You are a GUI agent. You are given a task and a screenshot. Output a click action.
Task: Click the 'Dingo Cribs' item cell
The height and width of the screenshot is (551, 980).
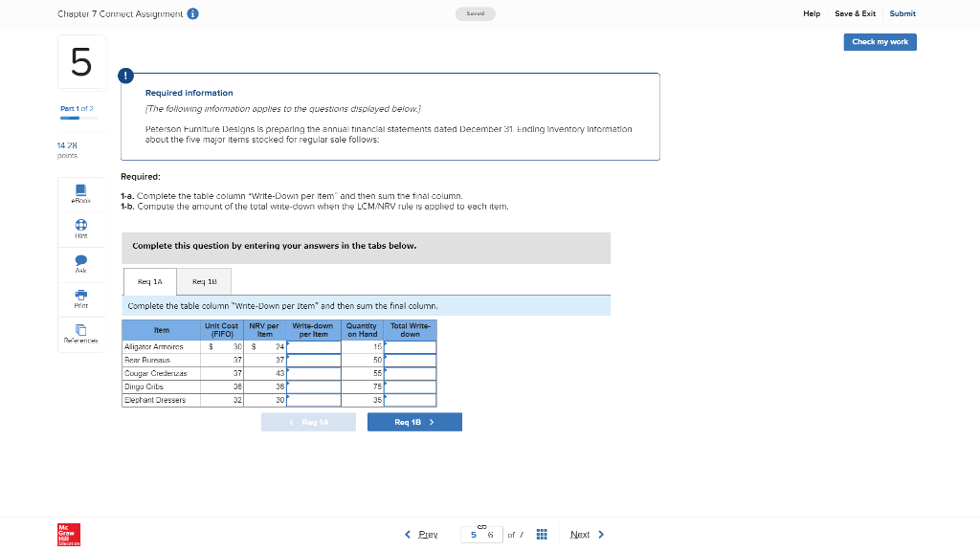coord(161,386)
